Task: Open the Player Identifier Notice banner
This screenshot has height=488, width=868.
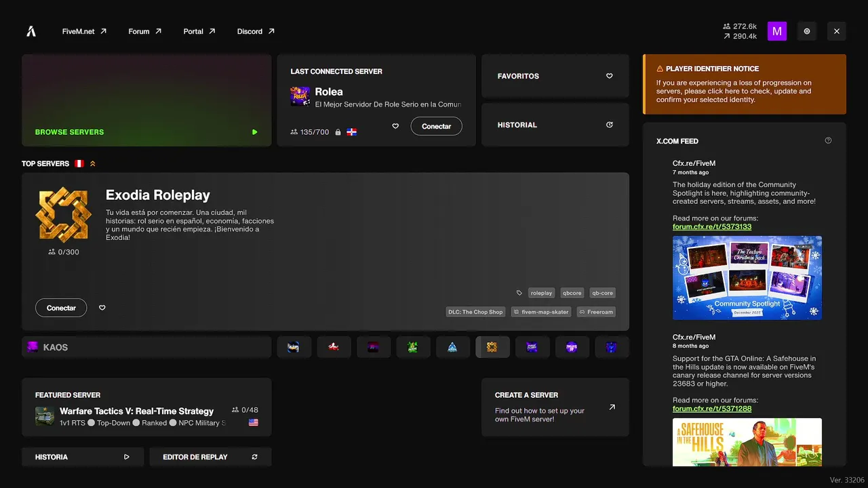Action: point(745,84)
